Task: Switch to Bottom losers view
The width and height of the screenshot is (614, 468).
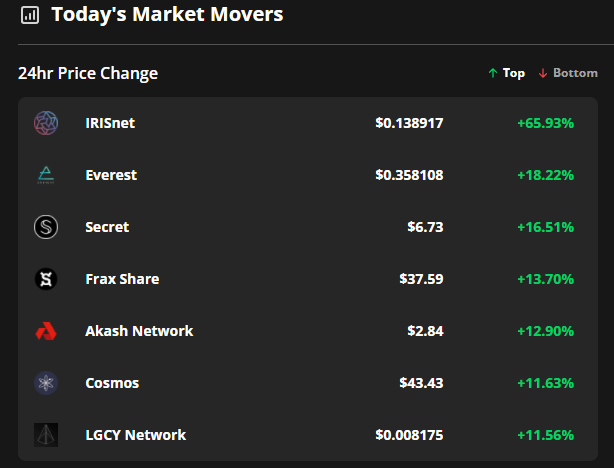Action: (575, 73)
